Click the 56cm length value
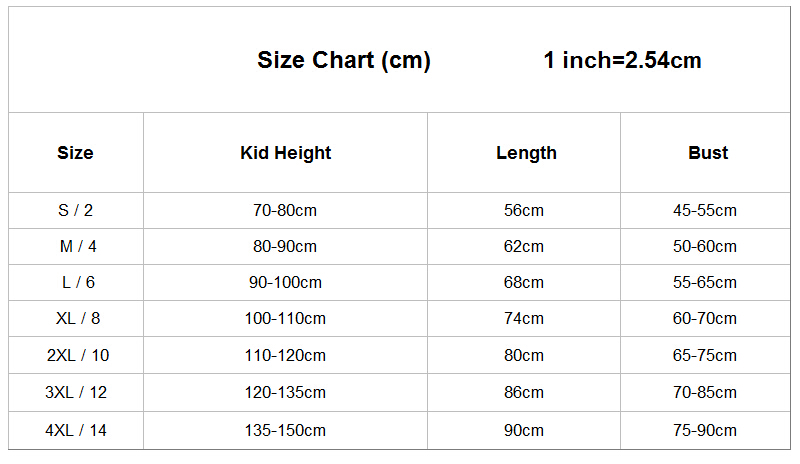 (x=524, y=210)
